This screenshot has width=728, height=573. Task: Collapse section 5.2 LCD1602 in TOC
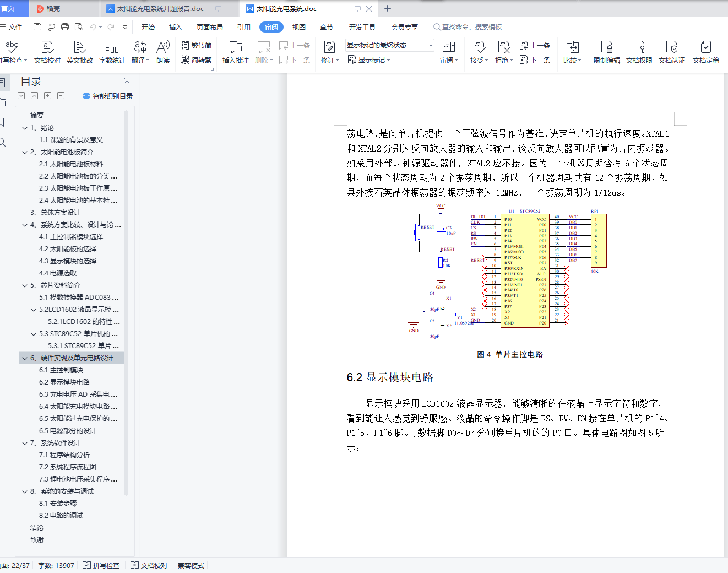(x=34, y=310)
